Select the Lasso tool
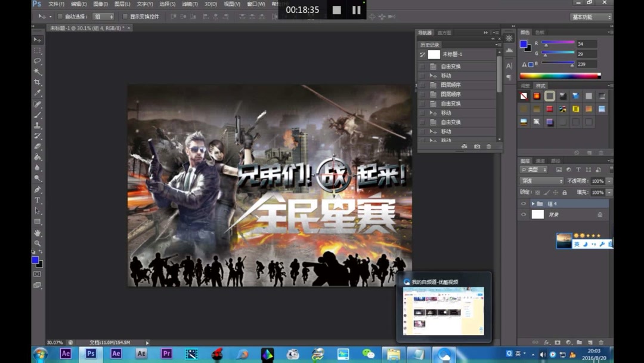The image size is (644, 363). tap(37, 61)
